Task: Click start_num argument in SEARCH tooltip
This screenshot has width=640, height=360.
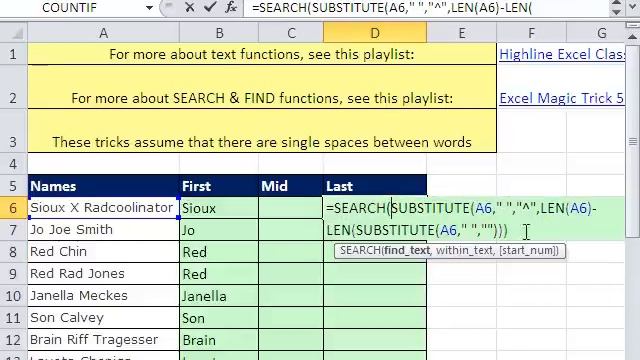Action: pyautogui.click(x=528, y=250)
